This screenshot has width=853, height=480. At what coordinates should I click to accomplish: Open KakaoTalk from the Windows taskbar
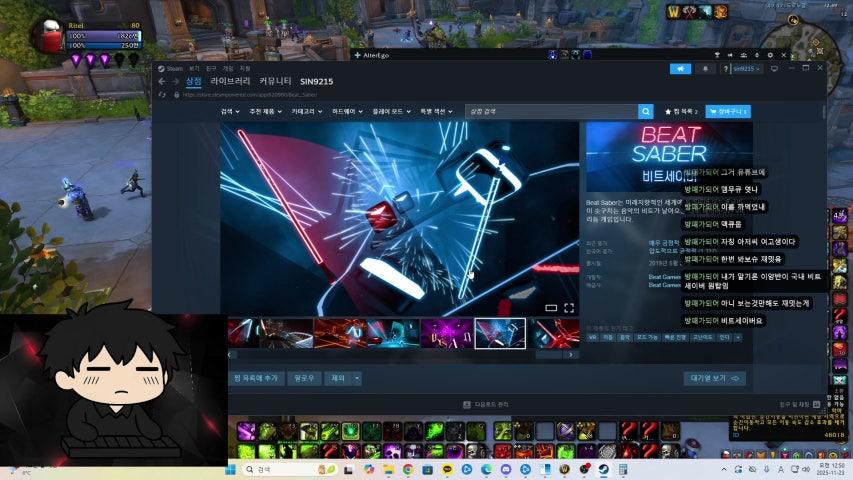coord(447,469)
